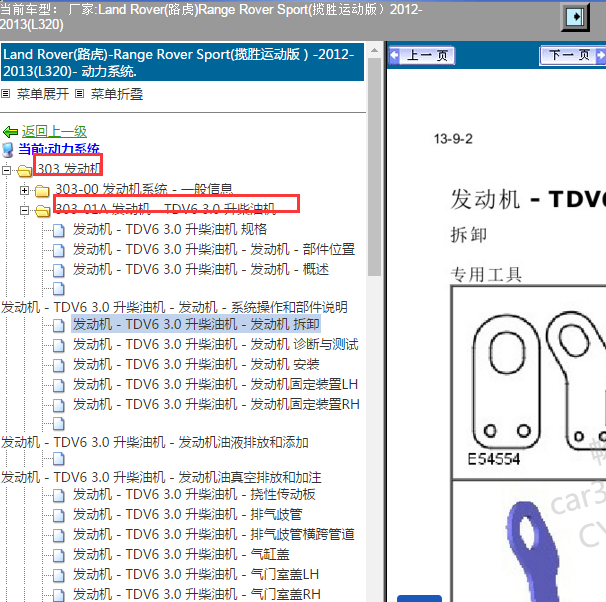Open 303-00 发动机系统 - 一般信息 folder
The height and width of the screenshot is (602, 606).
tap(144, 189)
